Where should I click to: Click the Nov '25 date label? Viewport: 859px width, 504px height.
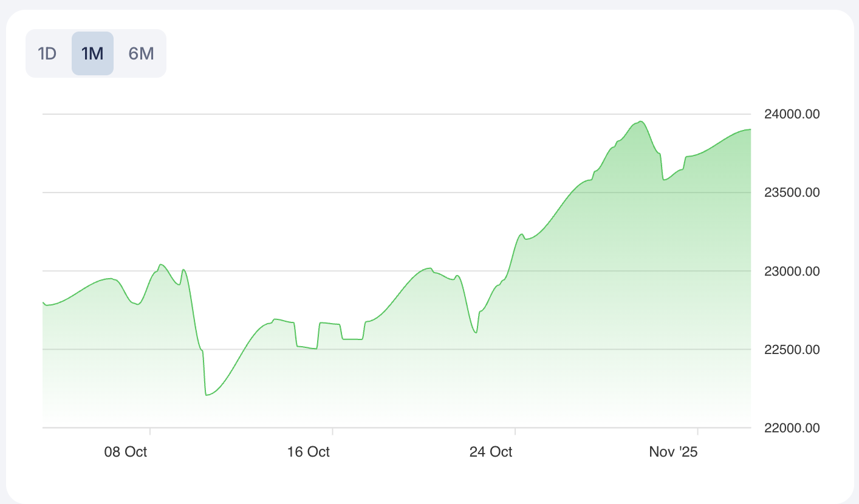tap(674, 452)
